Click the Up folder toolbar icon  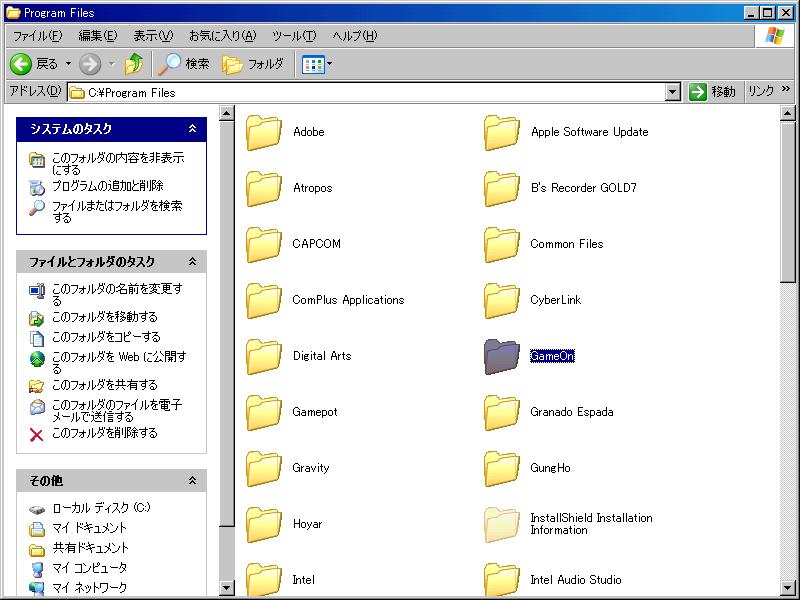[x=133, y=64]
